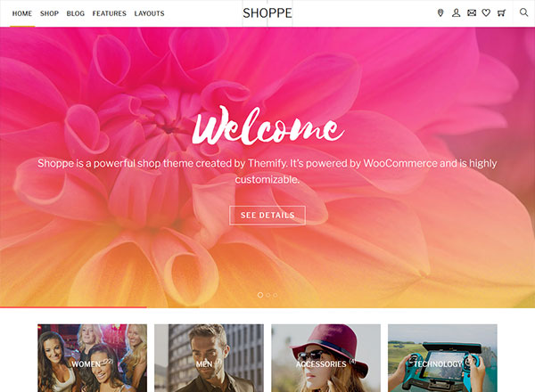Open the Women category thumbnail

[93, 358]
